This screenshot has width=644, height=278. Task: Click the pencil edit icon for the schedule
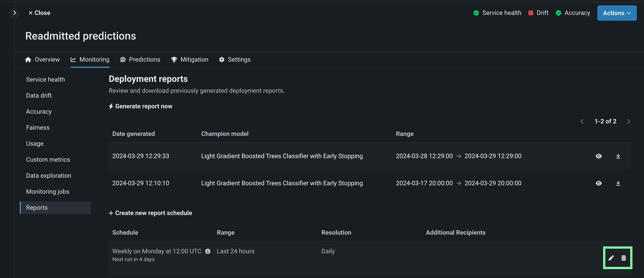click(611, 258)
